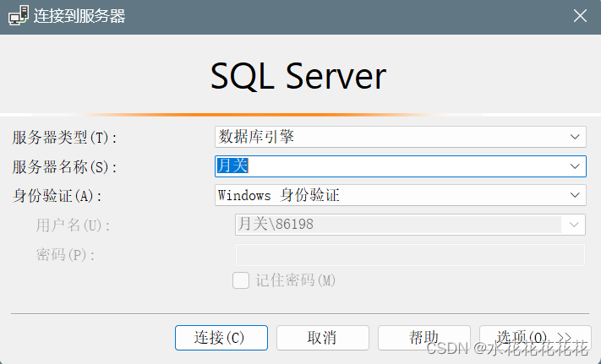
Task: Click the 连接(C) button
Action: (x=221, y=338)
